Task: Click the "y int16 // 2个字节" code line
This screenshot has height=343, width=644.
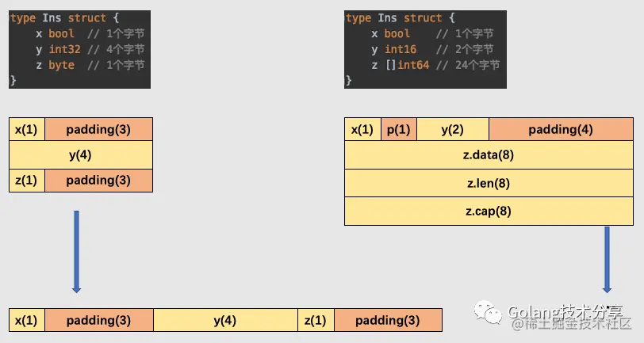Action: (432, 49)
